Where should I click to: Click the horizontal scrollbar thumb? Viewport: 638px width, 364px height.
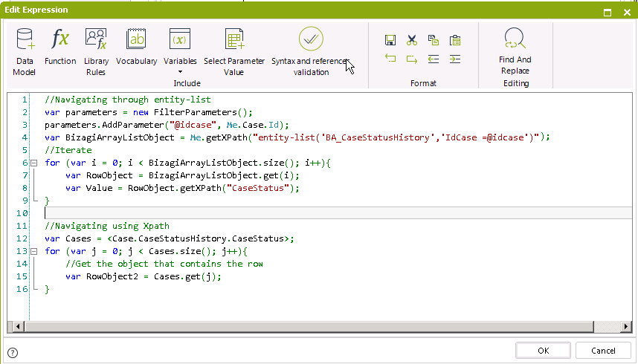309,326
